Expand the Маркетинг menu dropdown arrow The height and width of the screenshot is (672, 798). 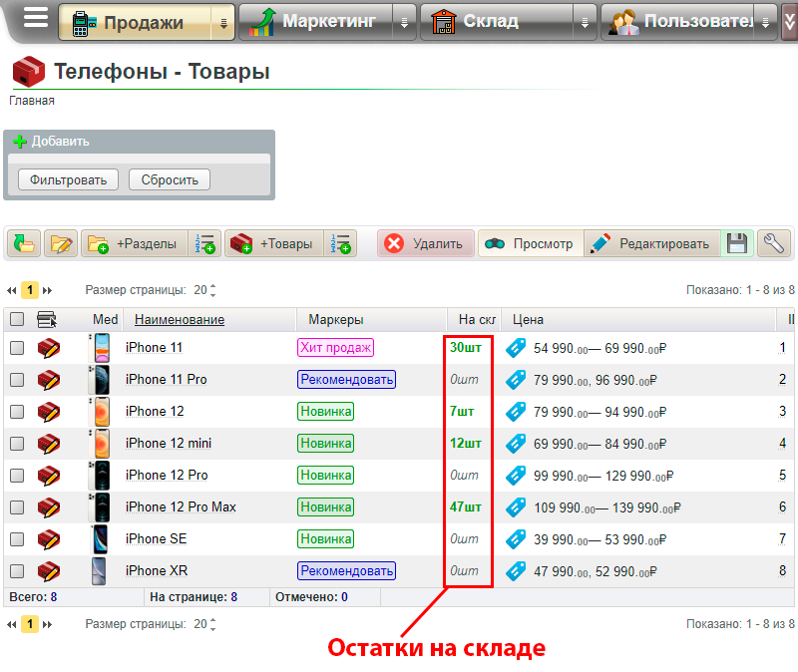(404, 22)
